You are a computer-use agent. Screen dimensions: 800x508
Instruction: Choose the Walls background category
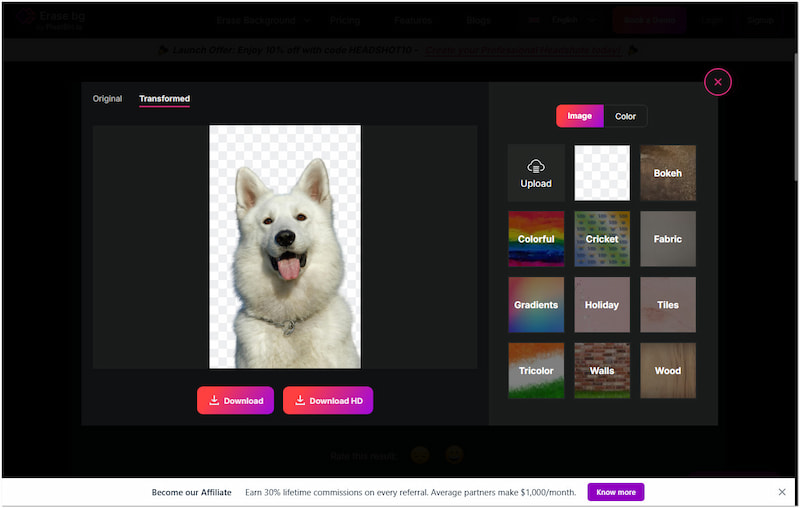click(x=602, y=371)
